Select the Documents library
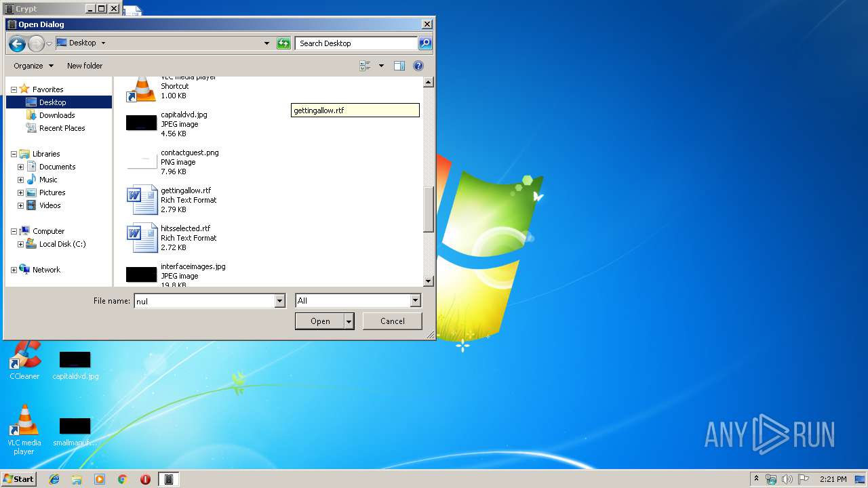This screenshot has height=488, width=868. click(57, 167)
